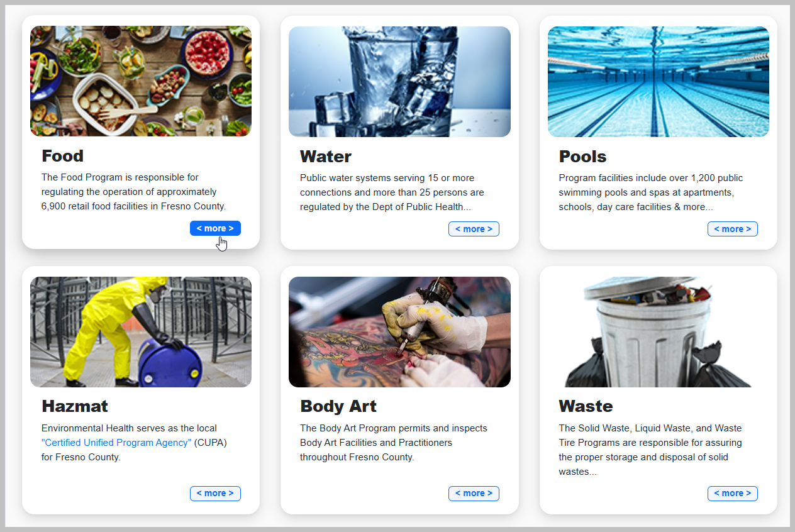Click the Hazmat card title
This screenshot has width=795, height=532.
[x=75, y=406]
